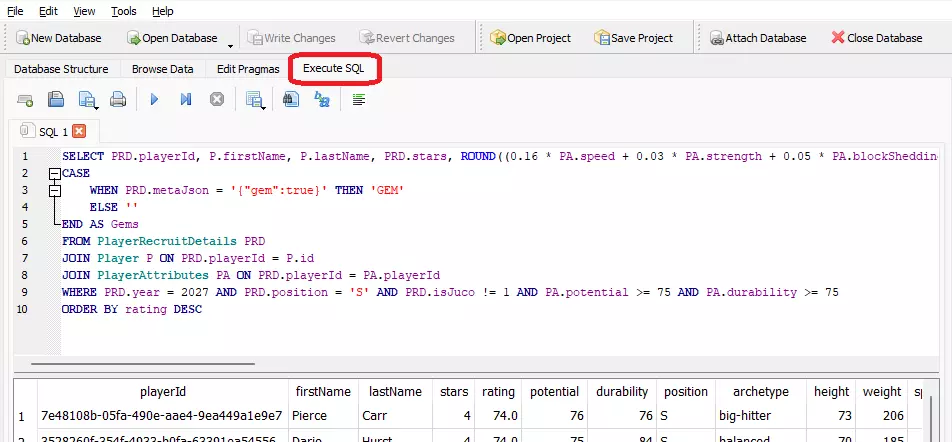Select cell with playerId 7e48108b-05fa-490e-aae4-9ea449a1e9e7
The height and width of the screenshot is (442, 952).
coord(163,416)
